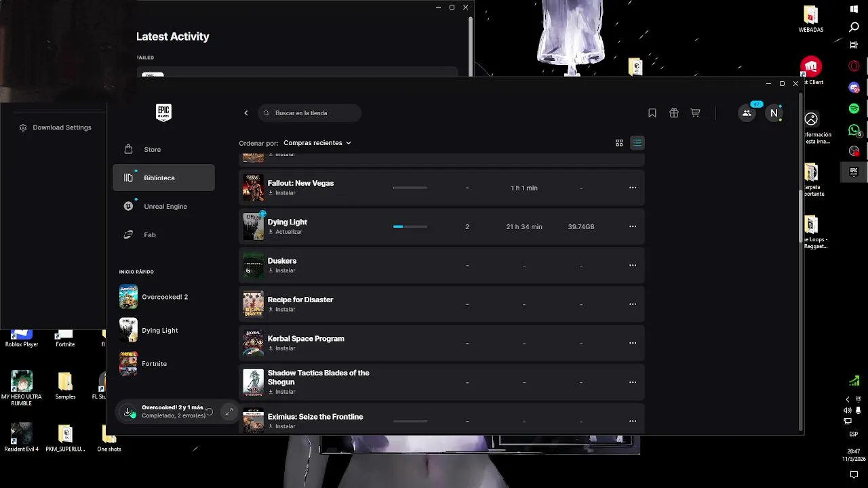
Task: Open the three-dot menu for Shadow Tactics
Action: [633, 382]
